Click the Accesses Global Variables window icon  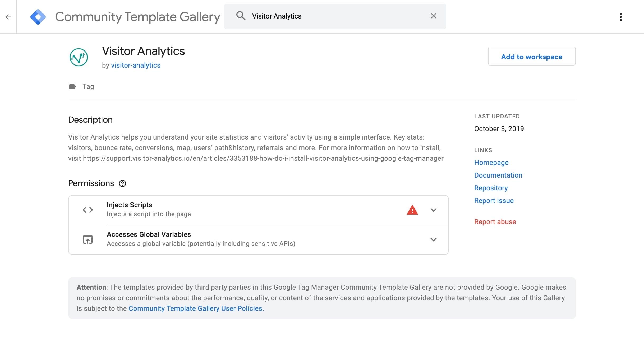pos(88,239)
